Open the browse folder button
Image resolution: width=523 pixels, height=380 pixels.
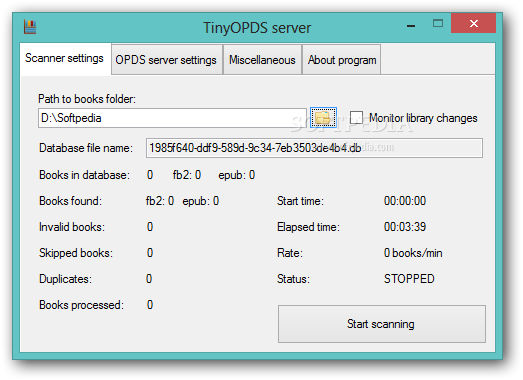click(323, 117)
